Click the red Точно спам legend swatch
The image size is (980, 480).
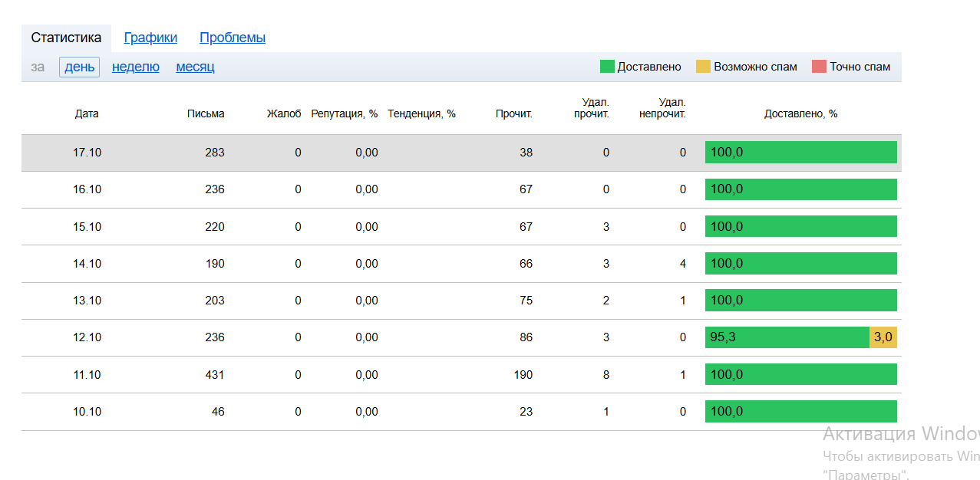[819, 67]
